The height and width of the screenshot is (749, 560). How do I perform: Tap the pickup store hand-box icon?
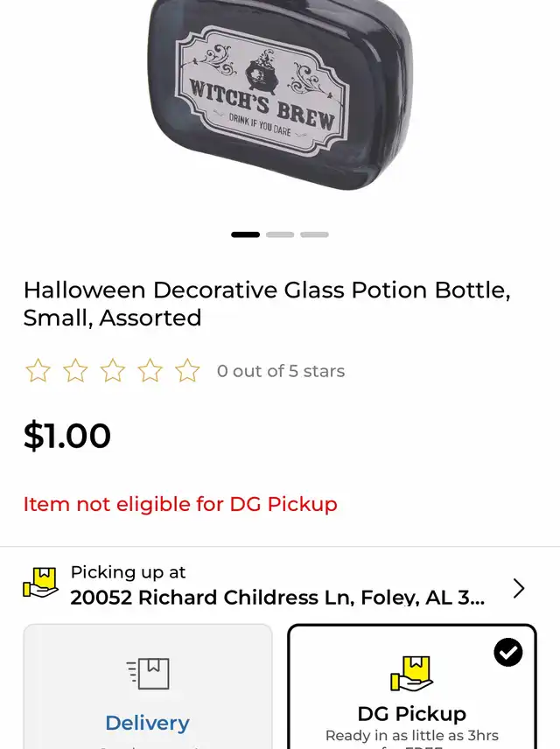(x=40, y=584)
